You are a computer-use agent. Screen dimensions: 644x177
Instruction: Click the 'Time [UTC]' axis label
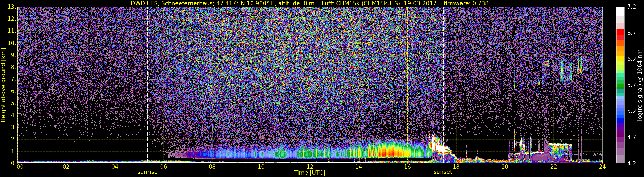pyautogui.click(x=310, y=173)
